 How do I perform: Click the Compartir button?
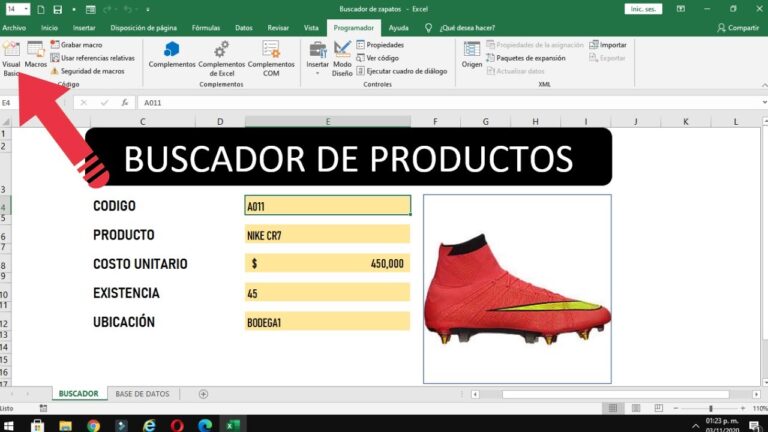coord(738,28)
